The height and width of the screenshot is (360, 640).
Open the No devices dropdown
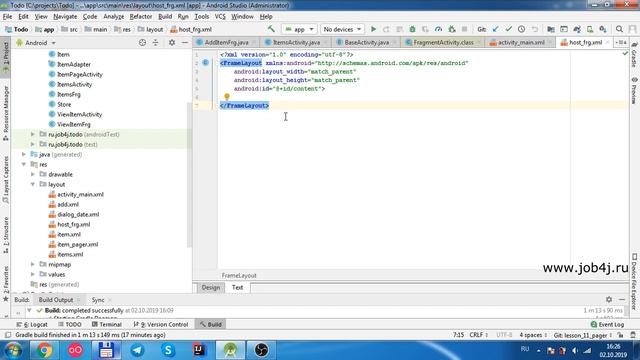click(x=342, y=29)
